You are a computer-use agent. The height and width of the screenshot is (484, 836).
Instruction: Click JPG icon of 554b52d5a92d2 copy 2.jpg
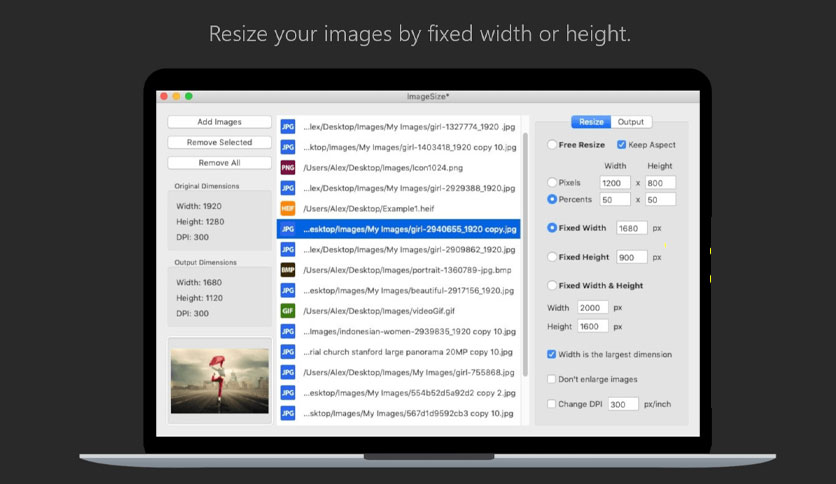[288, 393]
